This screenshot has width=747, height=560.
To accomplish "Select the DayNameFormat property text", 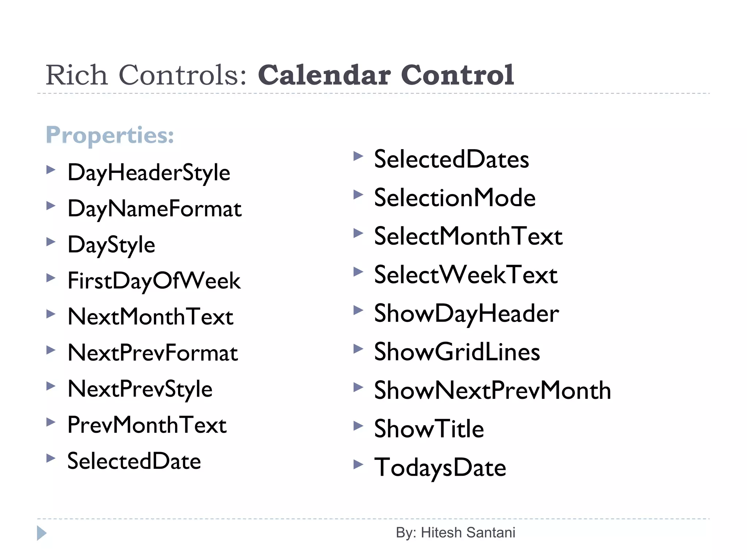I will tap(154, 209).
